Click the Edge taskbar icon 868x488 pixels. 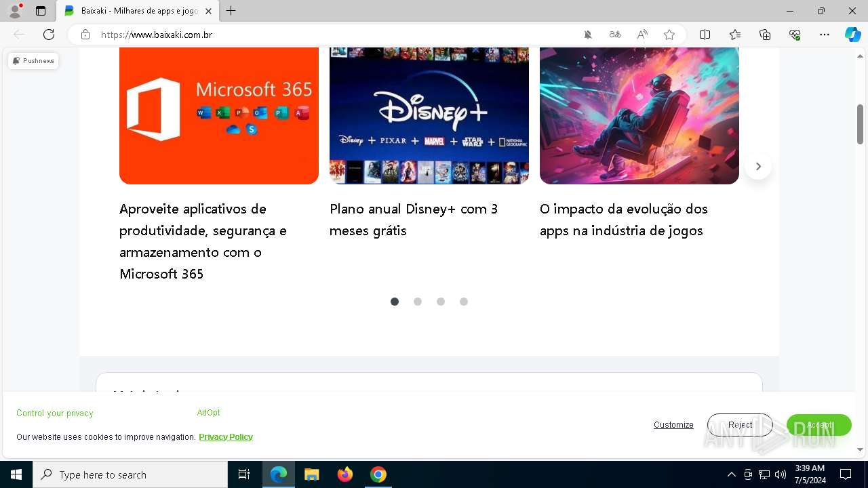point(279,474)
